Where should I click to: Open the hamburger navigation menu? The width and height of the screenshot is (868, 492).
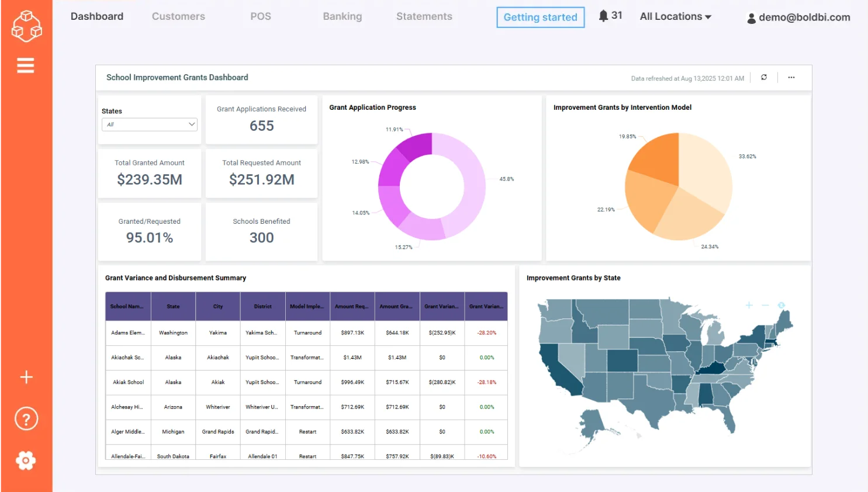(x=26, y=65)
